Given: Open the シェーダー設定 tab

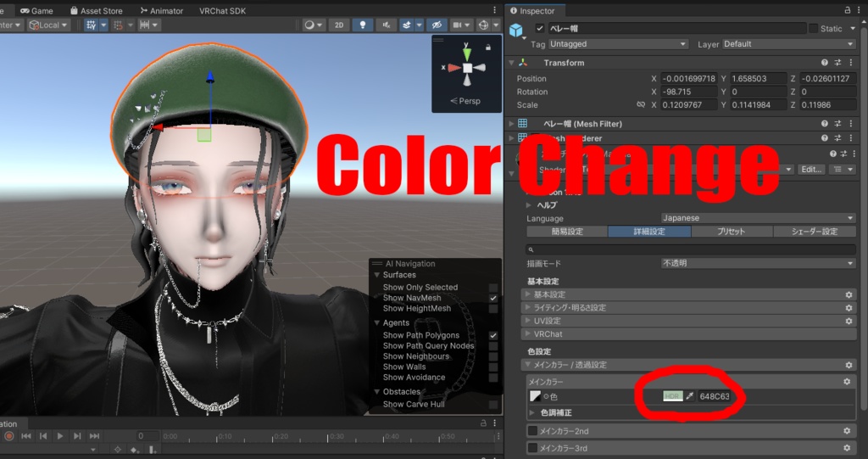Looking at the screenshot, I should tap(815, 231).
